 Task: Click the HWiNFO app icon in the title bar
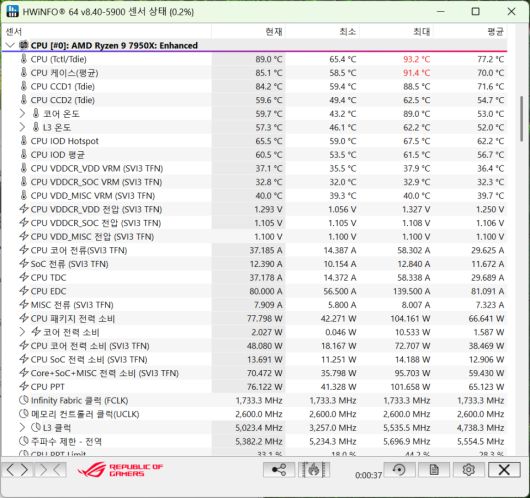(13, 11)
